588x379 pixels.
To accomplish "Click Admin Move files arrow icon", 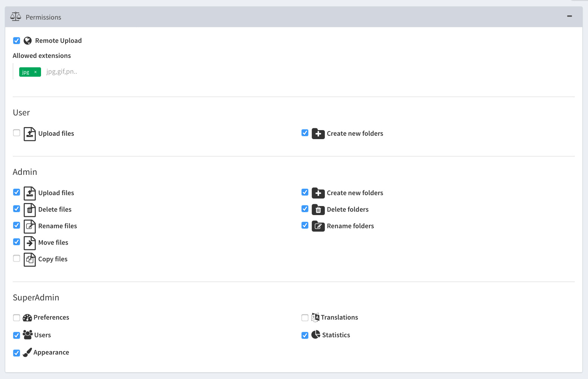I will [30, 243].
